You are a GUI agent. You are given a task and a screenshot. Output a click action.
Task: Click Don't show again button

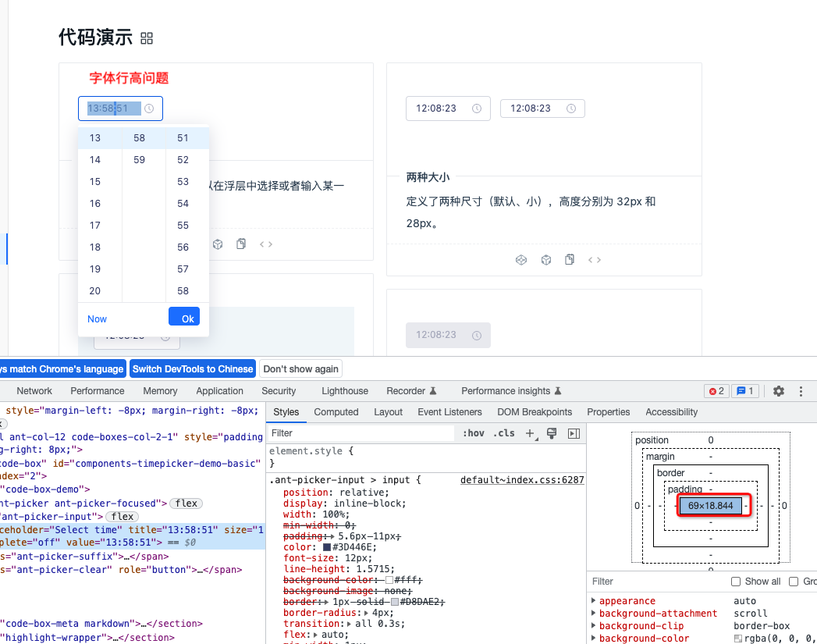[x=300, y=369]
